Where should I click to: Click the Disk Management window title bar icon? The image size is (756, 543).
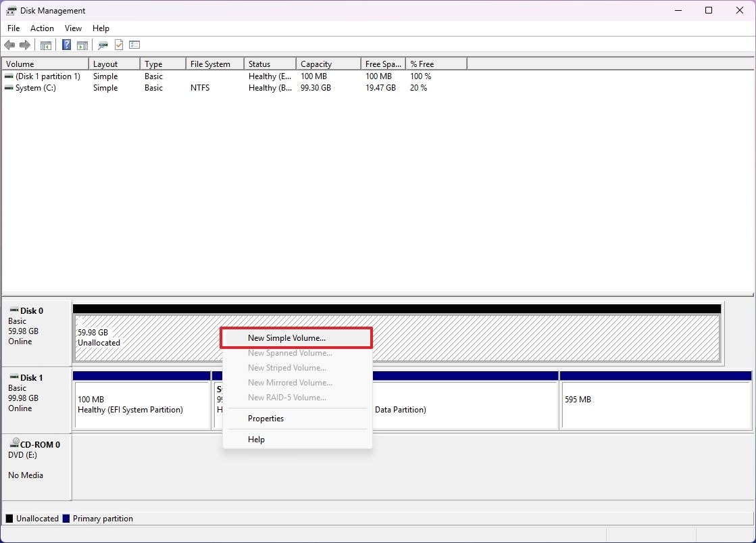[x=11, y=10]
